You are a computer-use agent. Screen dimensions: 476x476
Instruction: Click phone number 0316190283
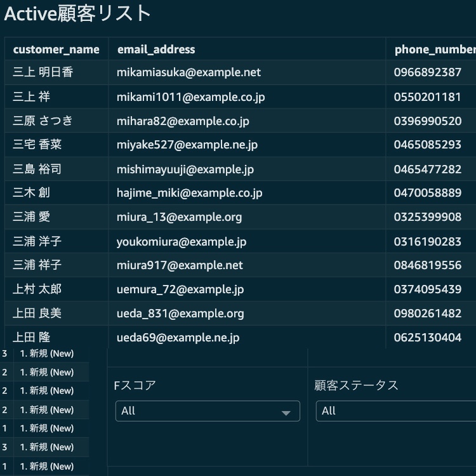[x=427, y=241]
